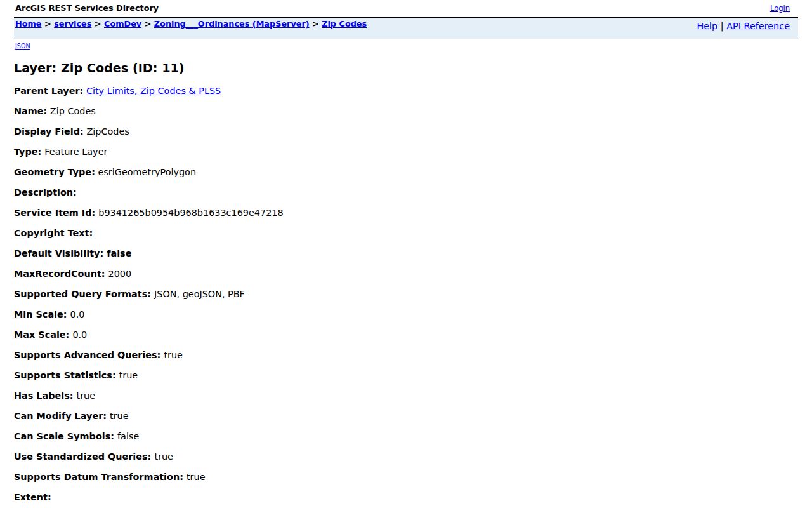This screenshot has height=508, width=812.
Task: Click the Extent label
Action: coord(32,497)
